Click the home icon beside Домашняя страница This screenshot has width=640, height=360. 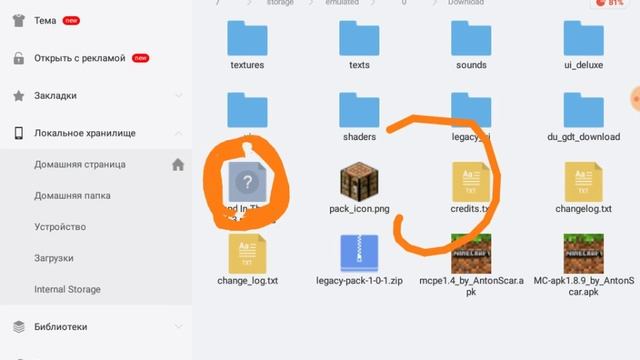pos(178,164)
